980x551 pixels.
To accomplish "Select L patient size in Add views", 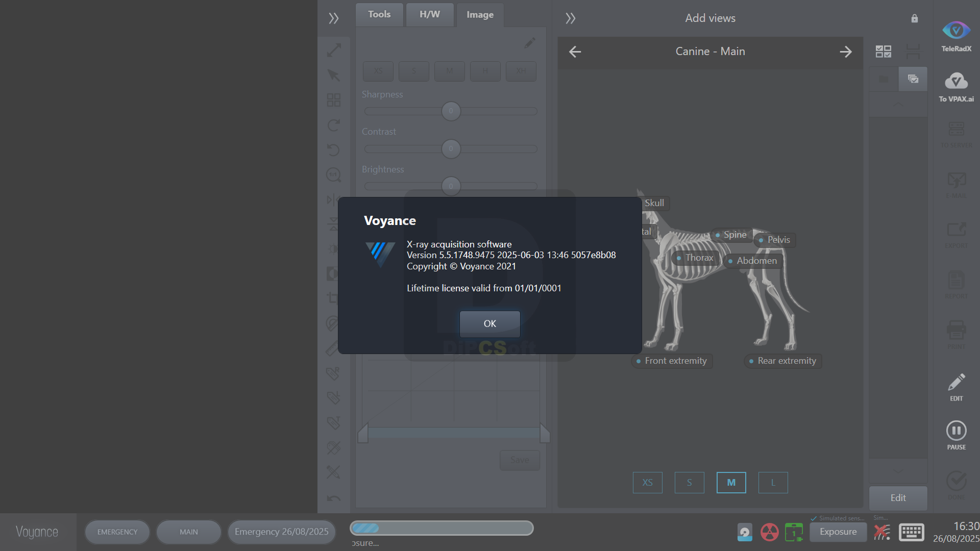I will tap(773, 483).
